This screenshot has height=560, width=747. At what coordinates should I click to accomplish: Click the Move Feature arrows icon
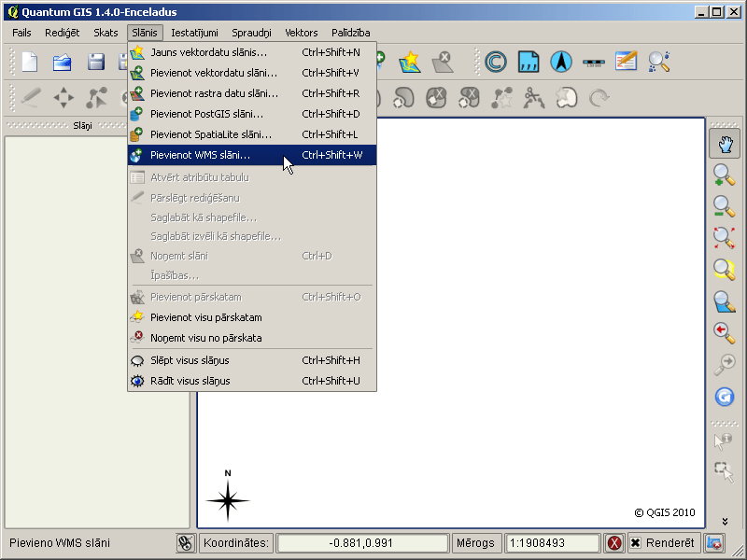[63, 98]
